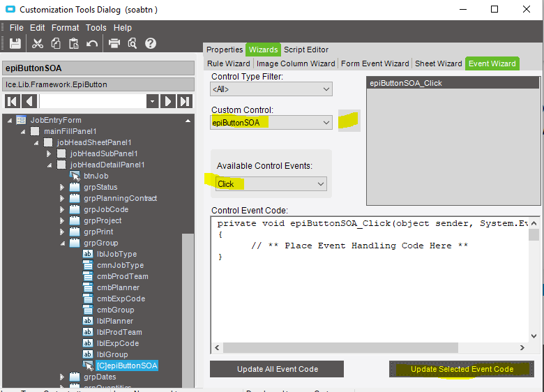
Task: Select btnJob in the control tree
Action: click(96, 176)
